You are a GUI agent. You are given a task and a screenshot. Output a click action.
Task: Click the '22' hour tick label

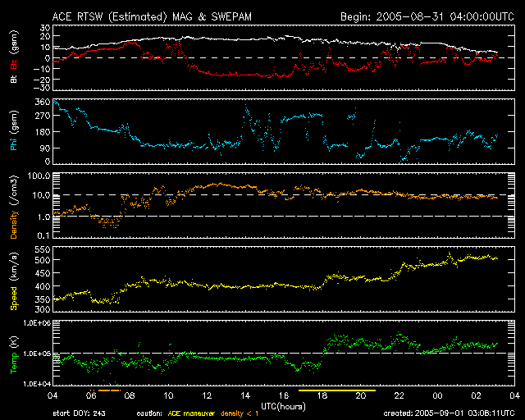click(399, 395)
